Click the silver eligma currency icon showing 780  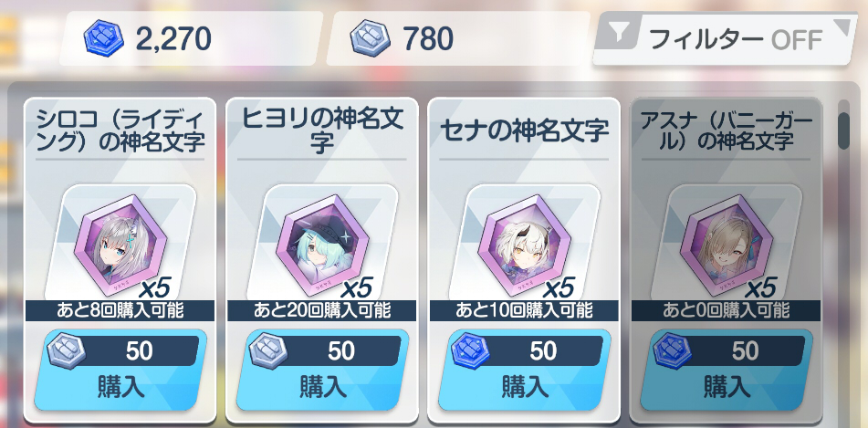coord(369,39)
